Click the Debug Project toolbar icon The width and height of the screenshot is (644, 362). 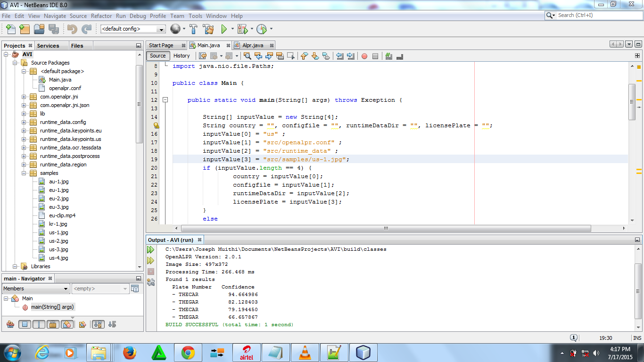tap(242, 29)
